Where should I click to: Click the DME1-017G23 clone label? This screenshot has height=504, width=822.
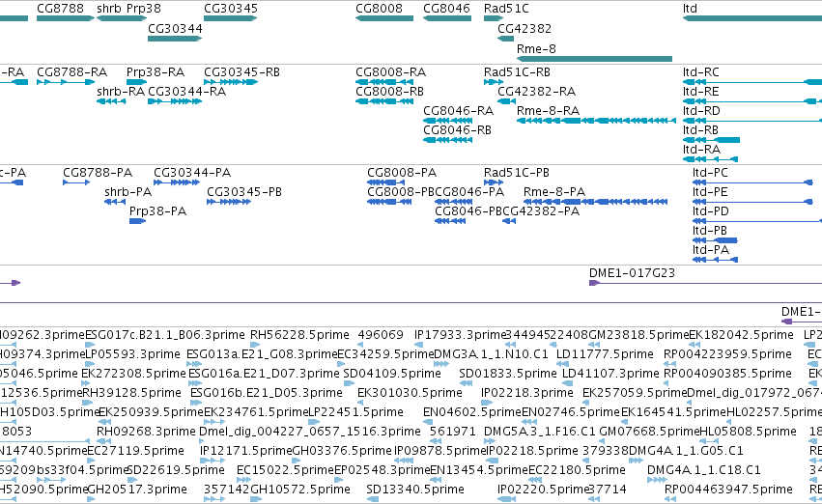click(x=632, y=273)
